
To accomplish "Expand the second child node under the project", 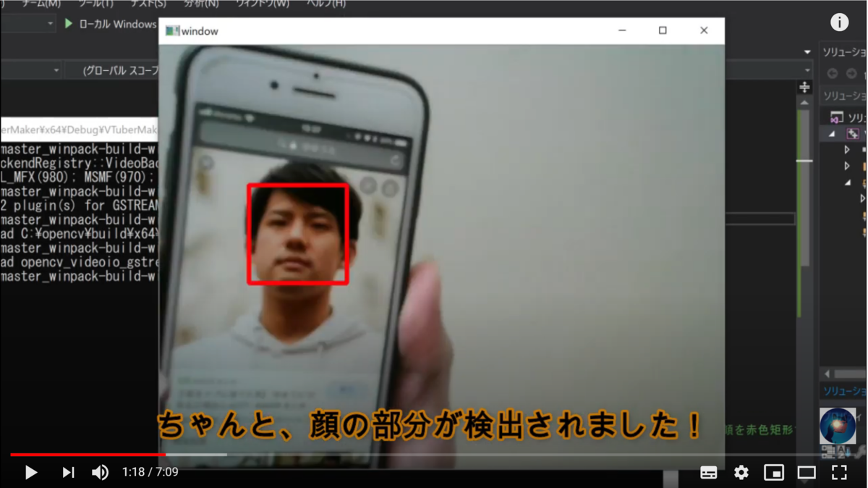I will (x=847, y=167).
